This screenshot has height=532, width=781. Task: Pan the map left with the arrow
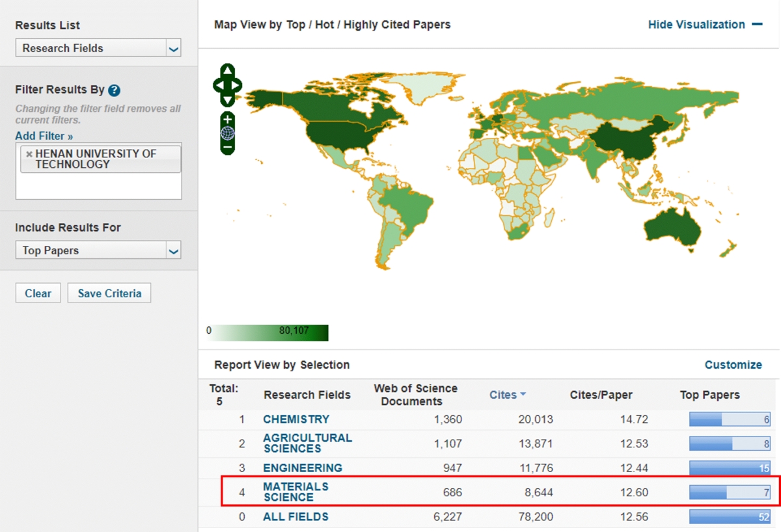coord(218,85)
